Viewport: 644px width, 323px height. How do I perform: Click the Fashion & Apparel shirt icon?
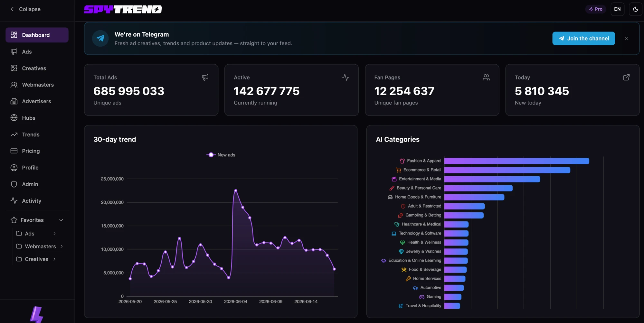[x=402, y=161]
